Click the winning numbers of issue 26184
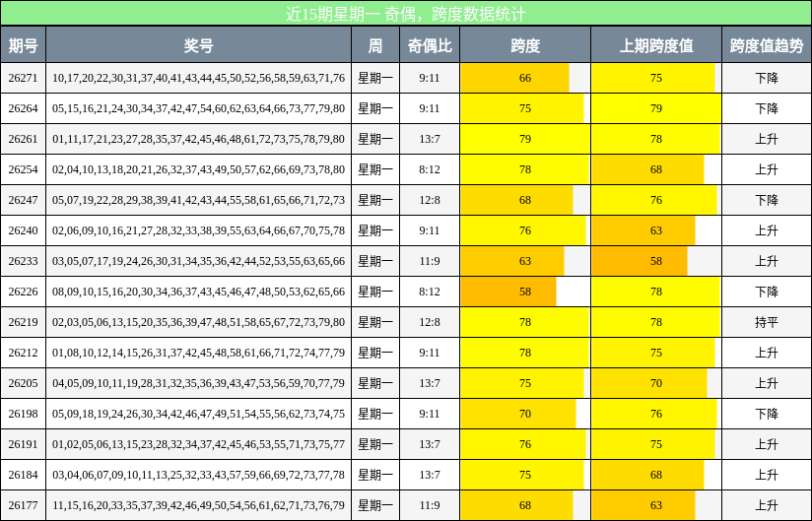This screenshot has width=812, height=521. point(199,475)
